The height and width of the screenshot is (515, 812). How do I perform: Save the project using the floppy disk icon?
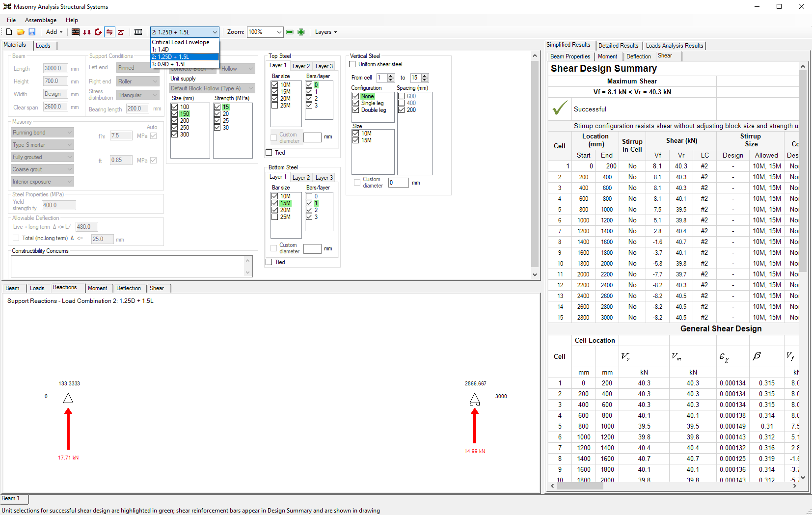pos(32,32)
